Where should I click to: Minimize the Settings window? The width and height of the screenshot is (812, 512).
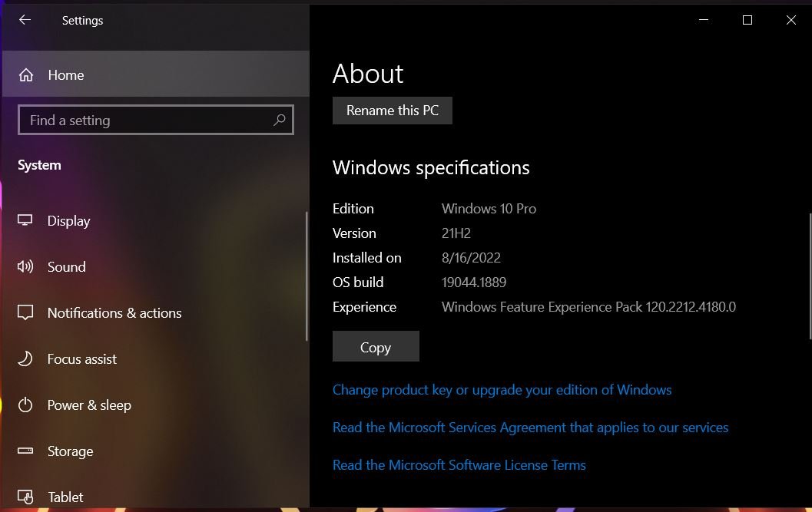[703, 20]
